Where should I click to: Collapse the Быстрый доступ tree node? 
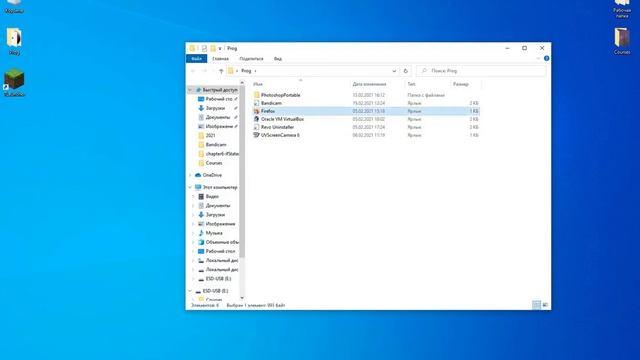click(x=190, y=90)
